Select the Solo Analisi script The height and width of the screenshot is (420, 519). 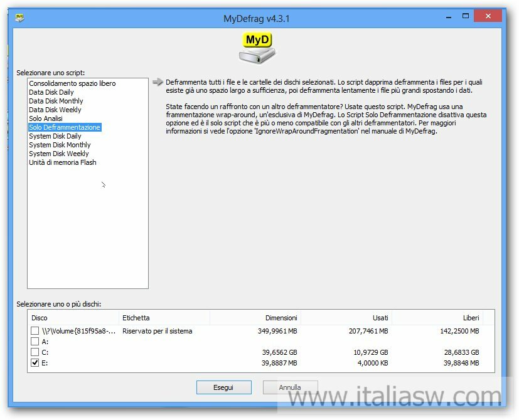(46, 118)
